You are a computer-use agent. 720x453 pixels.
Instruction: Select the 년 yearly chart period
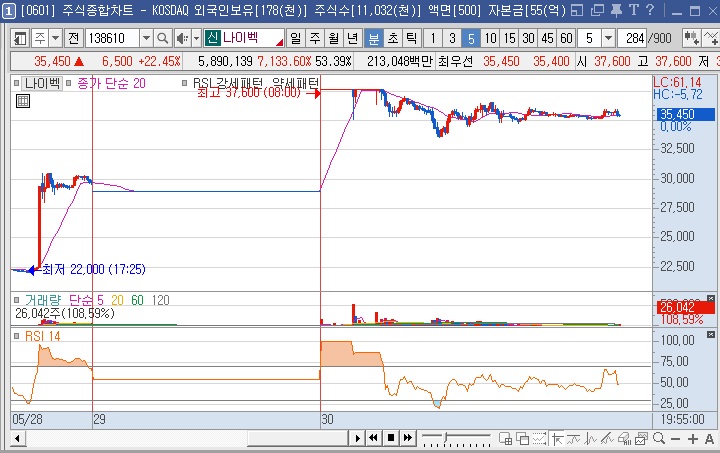[x=353, y=38]
